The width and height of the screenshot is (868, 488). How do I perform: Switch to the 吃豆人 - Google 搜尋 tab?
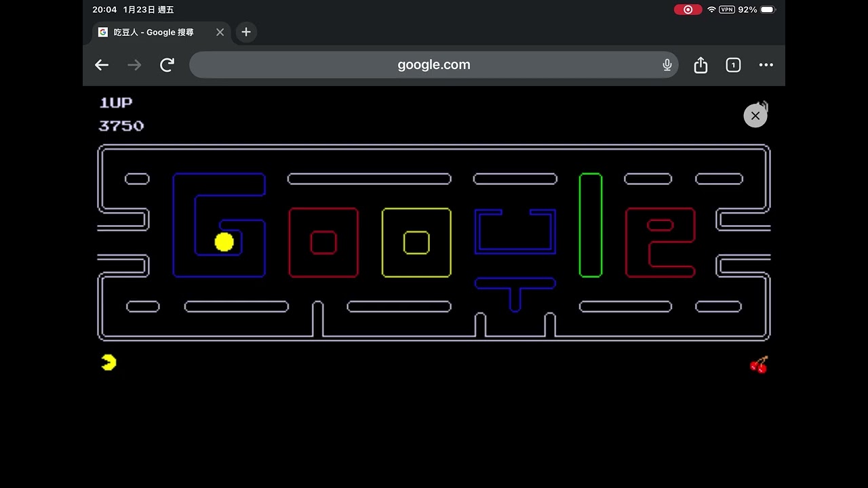[x=161, y=32]
